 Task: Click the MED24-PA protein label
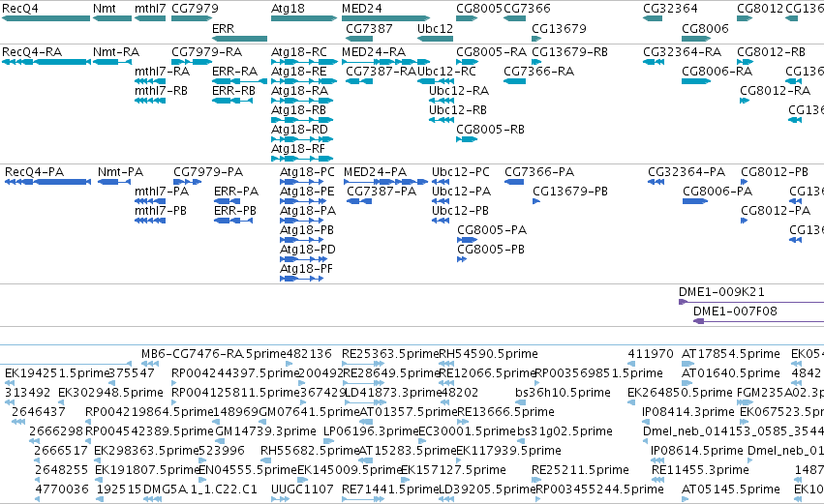(x=376, y=173)
